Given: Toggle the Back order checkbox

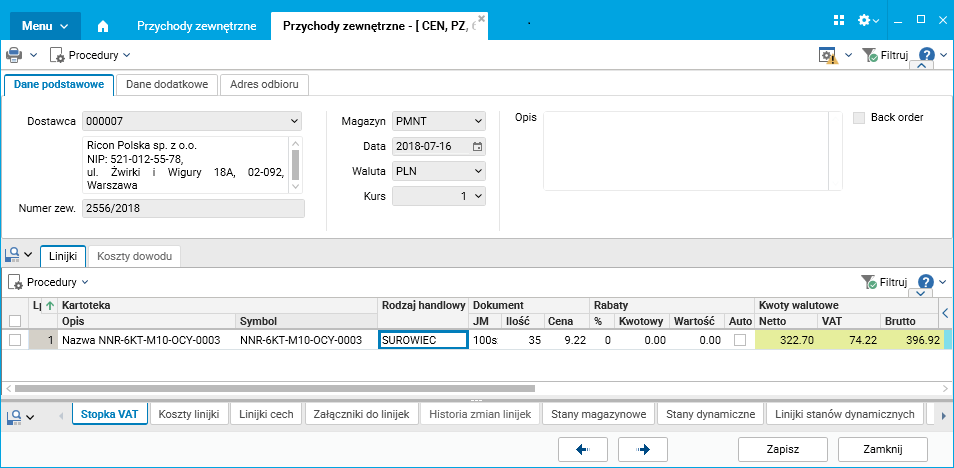Looking at the screenshot, I should 858,118.
